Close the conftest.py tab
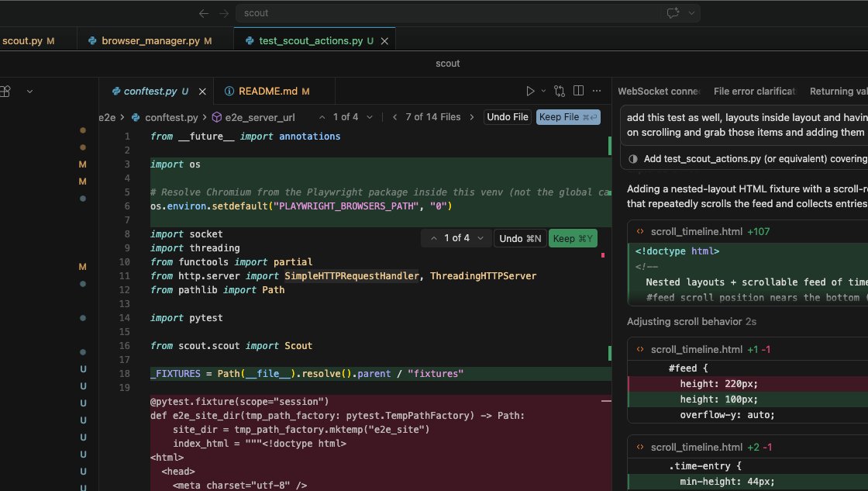868x491 pixels. tap(202, 92)
